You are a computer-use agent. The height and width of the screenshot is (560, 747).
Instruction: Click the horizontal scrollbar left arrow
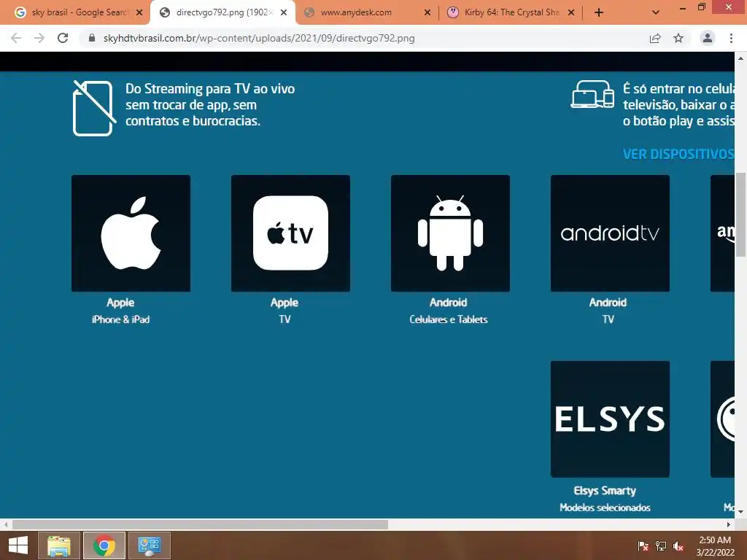6,524
